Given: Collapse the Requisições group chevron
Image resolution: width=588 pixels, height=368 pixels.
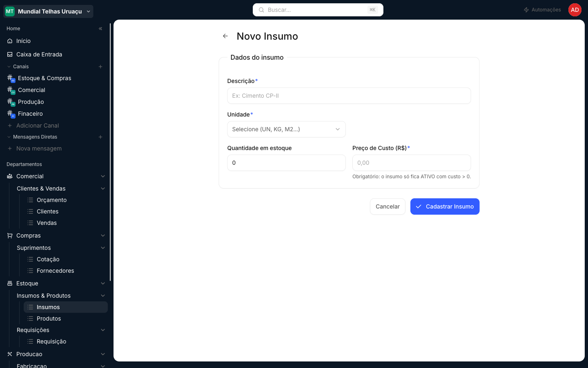Looking at the screenshot, I should [103, 330].
